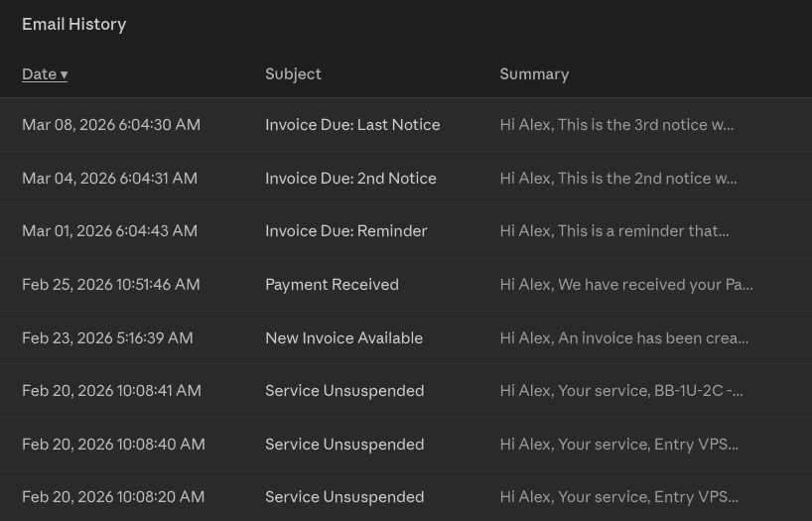Open the Invoice Due: Reminder email
812x521 pixels.
tap(345, 231)
